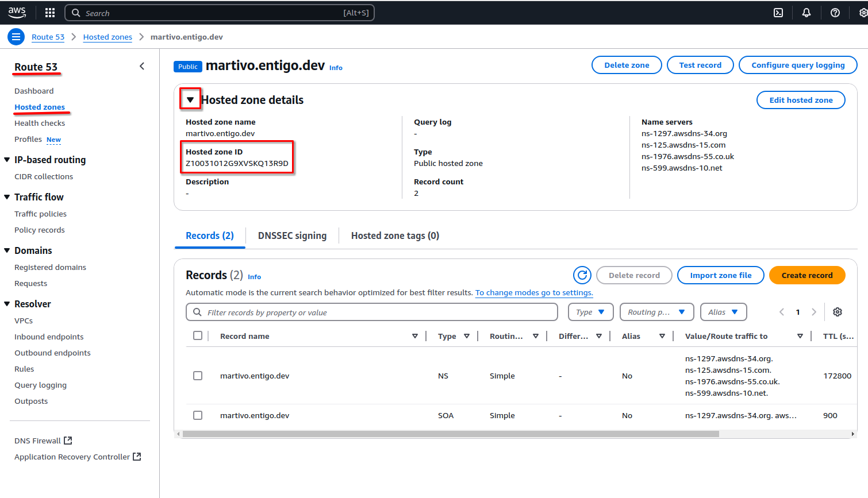Open the Alias filter dropdown

coord(724,312)
